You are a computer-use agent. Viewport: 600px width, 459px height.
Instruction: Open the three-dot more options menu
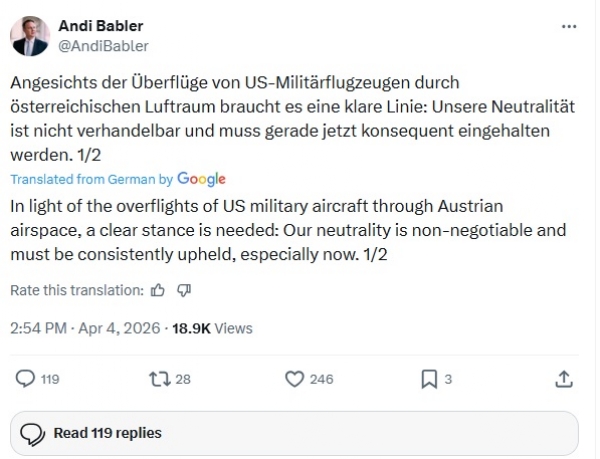tap(569, 26)
